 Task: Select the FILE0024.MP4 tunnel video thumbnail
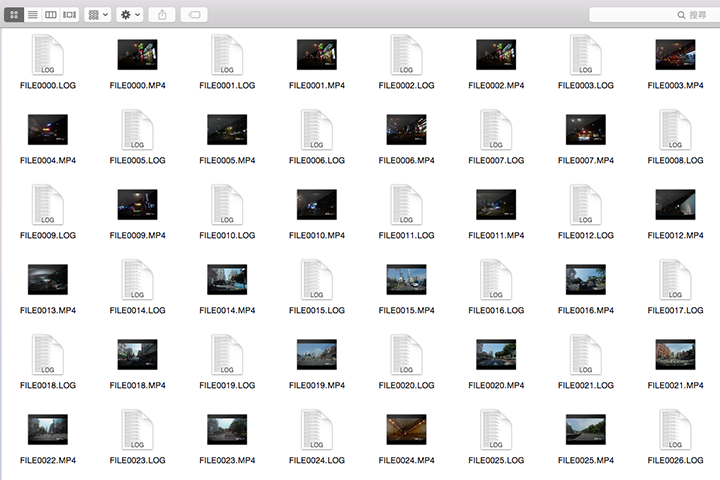point(406,429)
